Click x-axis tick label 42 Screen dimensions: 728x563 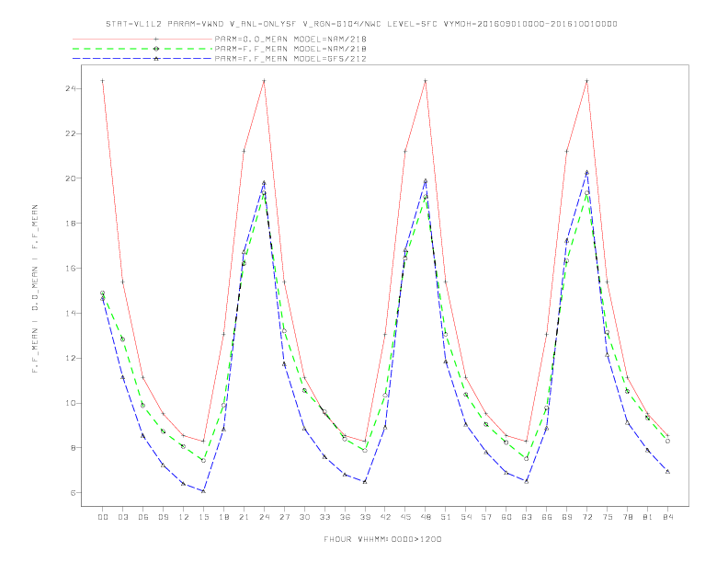point(385,517)
